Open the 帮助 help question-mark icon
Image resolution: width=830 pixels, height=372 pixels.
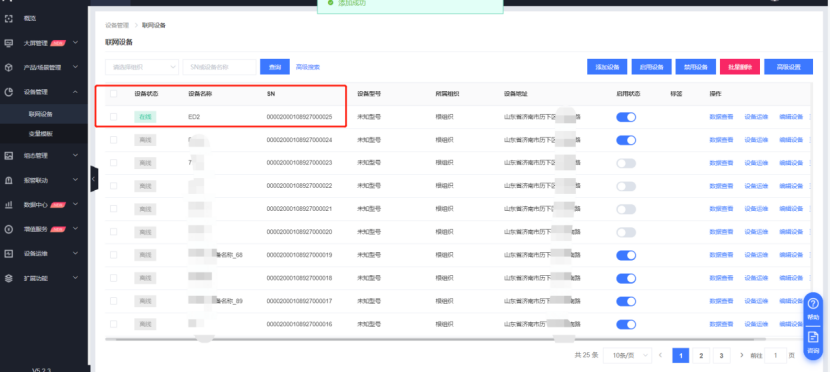coord(813,303)
